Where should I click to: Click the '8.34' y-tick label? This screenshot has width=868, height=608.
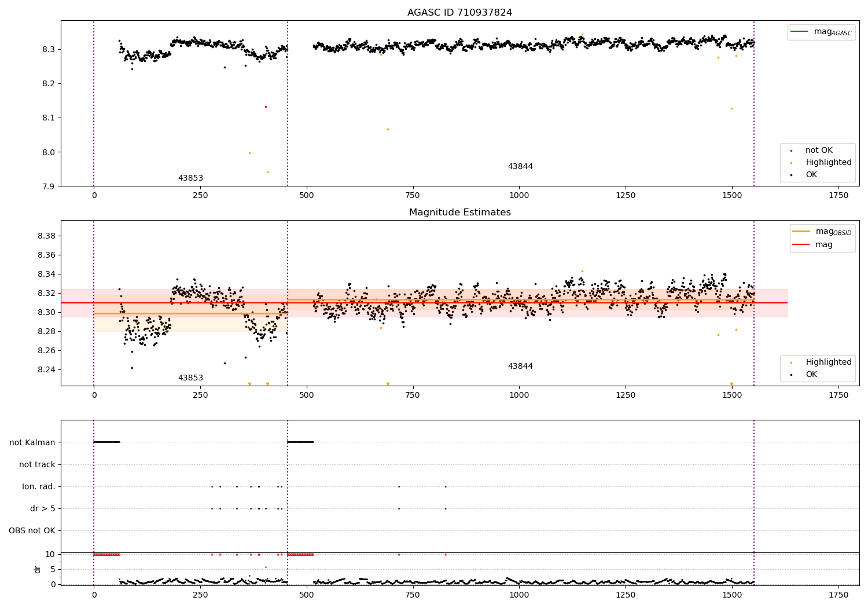(x=46, y=274)
